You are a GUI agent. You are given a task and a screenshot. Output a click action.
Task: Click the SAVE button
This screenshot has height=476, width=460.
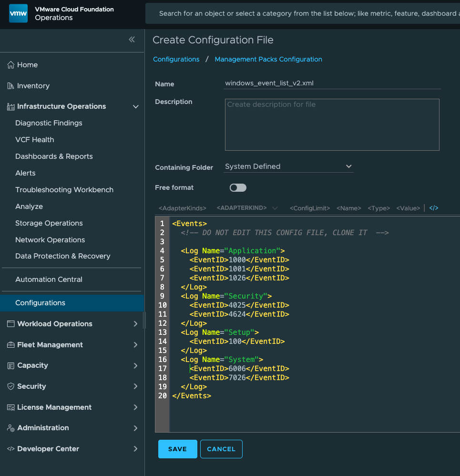click(177, 449)
